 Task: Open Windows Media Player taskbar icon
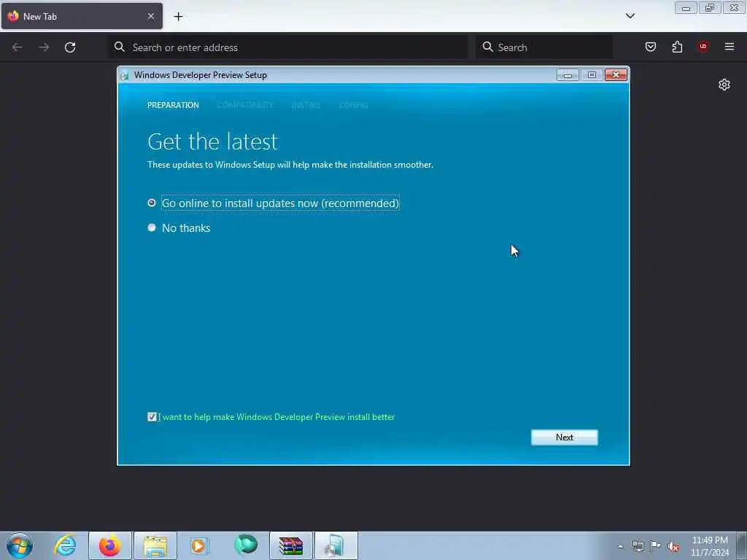(x=200, y=545)
